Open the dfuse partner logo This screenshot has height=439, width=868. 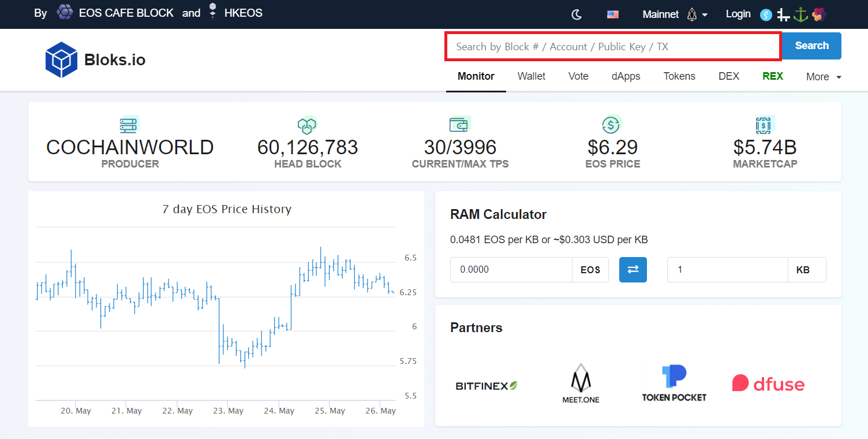(x=768, y=384)
